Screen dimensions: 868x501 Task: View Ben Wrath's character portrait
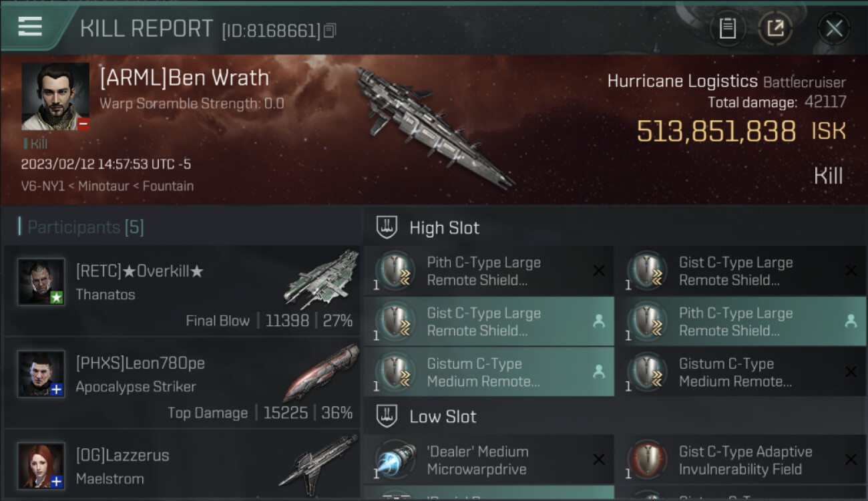[x=55, y=96]
